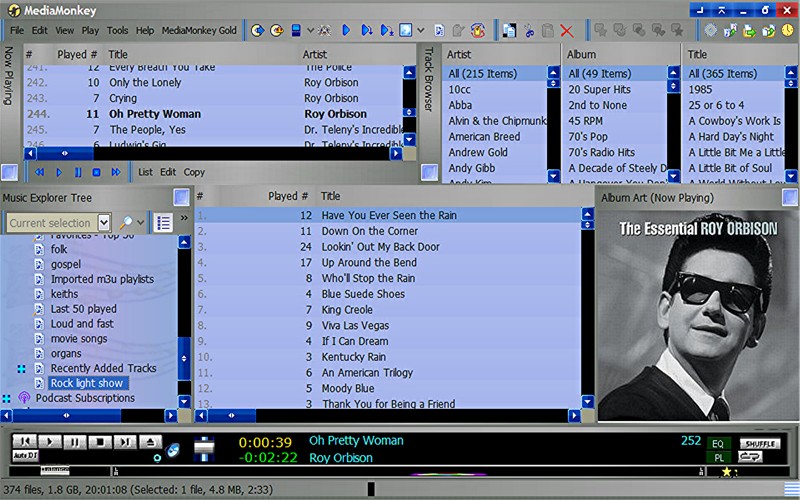This screenshot has width=800, height=500.
Task: Toggle the repeat button in the player
Action: (750, 457)
